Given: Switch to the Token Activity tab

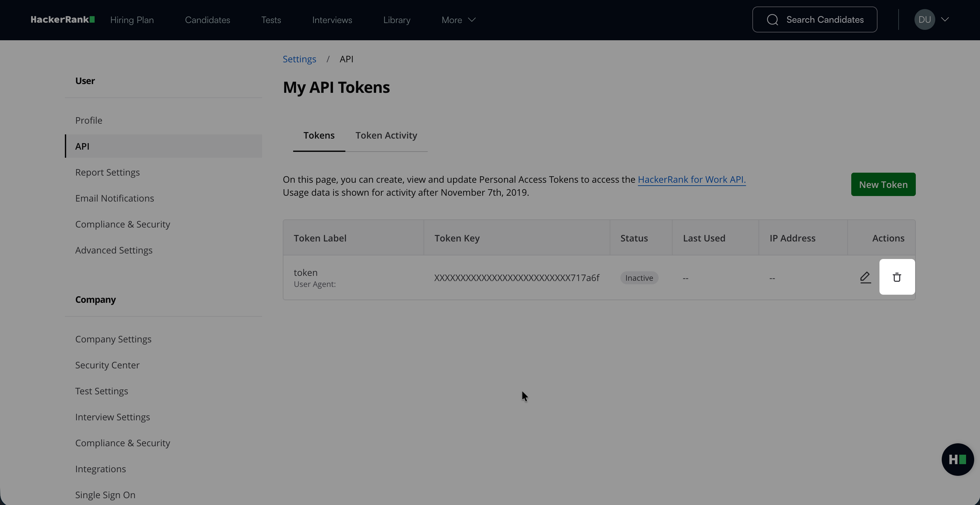Looking at the screenshot, I should click(386, 136).
